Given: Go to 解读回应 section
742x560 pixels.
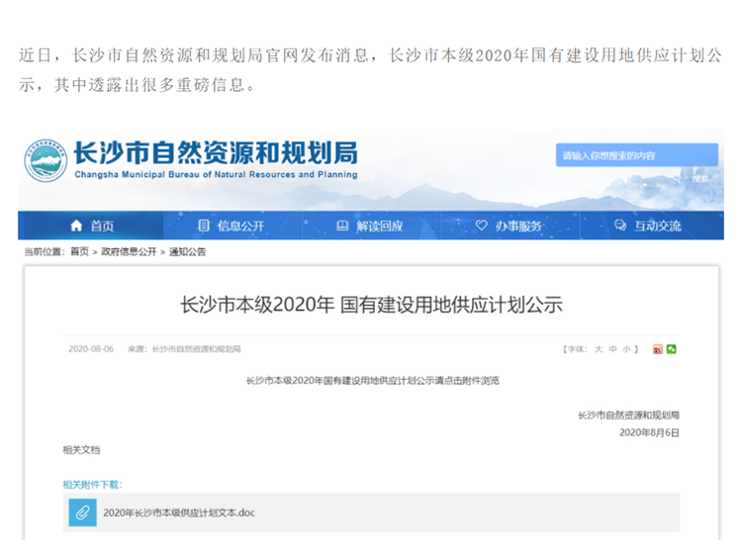Looking at the screenshot, I should pyautogui.click(x=380, y=226).
